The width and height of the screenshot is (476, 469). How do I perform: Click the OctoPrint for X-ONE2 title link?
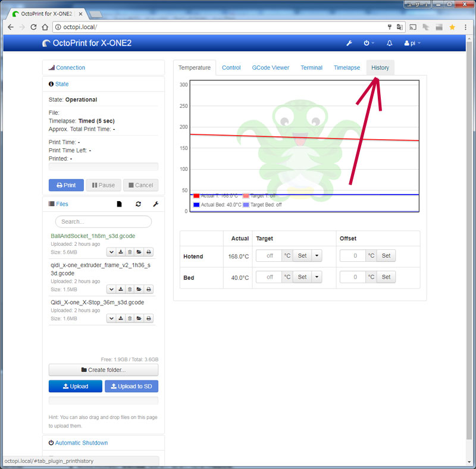pyautogui.click(x=87, y=43)
